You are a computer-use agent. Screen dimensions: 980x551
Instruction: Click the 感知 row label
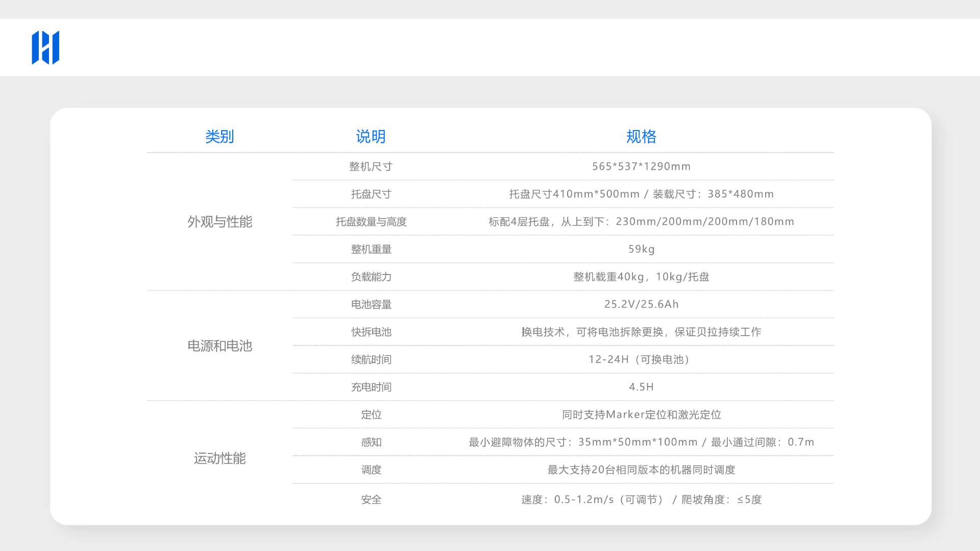point(371,442)
